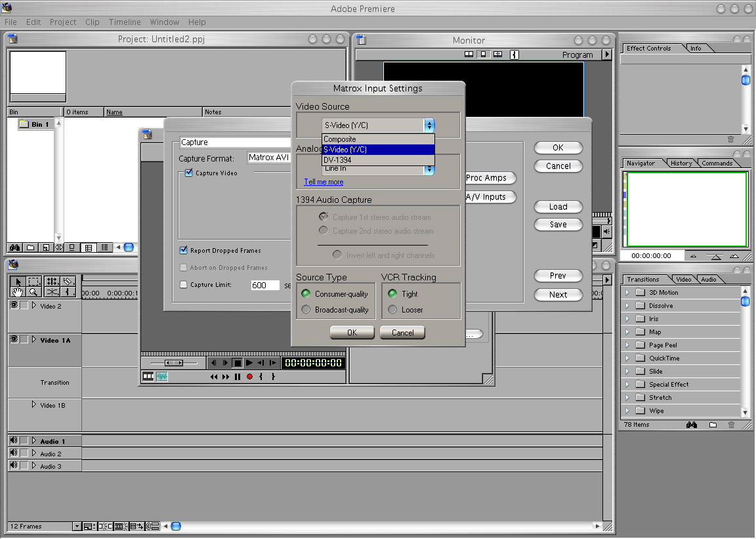This screenshot has height=539, width=756.
Task: Click the jog slider in capture window
Action: tap(173, 363)
